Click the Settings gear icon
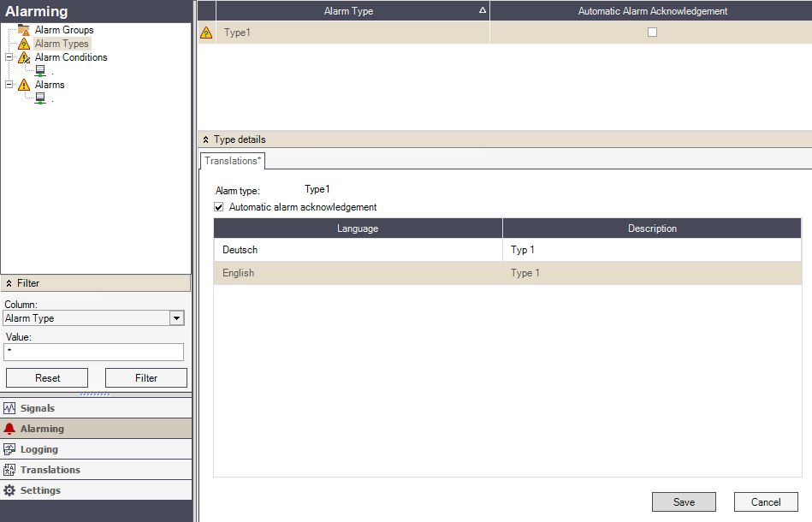This screenshot has width=812, height=522. 10,490
